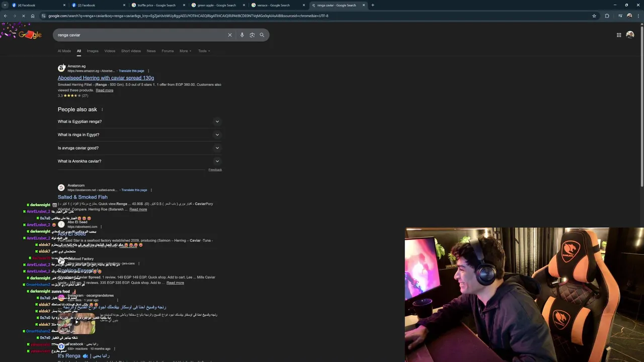Start voice search with the microphone
Image resolution: width=644 pixels, height=362 pixels.
[x=242, y=35]
